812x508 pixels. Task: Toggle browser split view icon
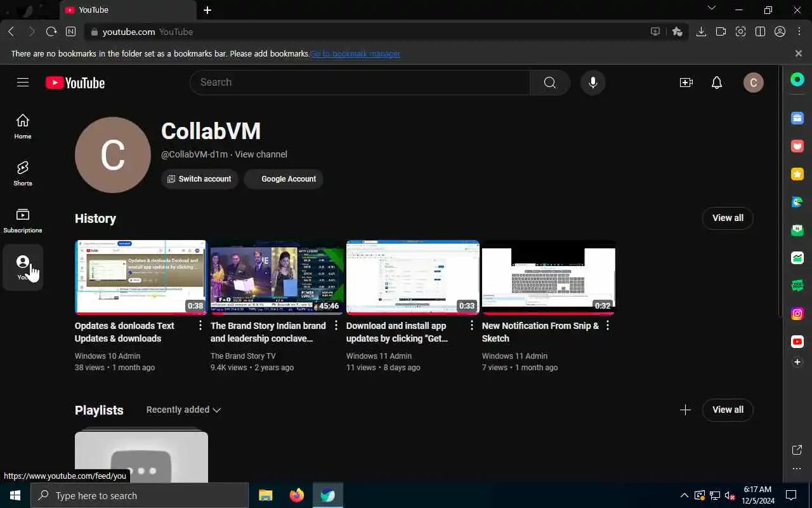click(760, 32)
